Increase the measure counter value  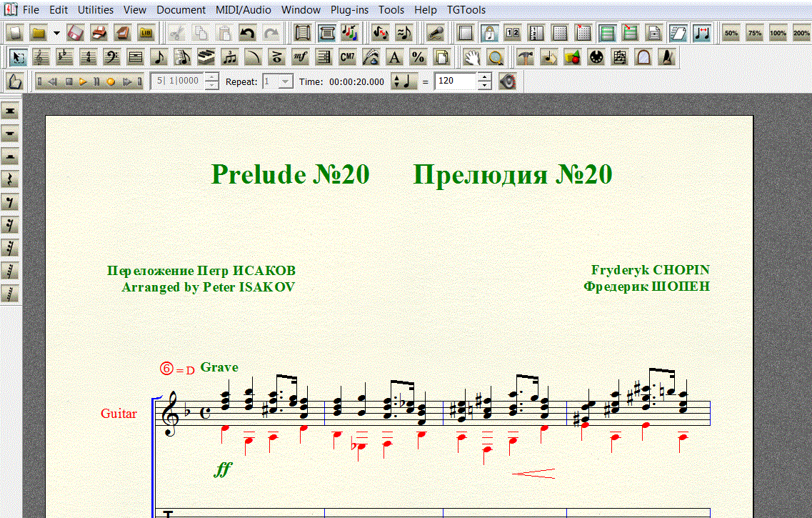click(x=211, y=77)
